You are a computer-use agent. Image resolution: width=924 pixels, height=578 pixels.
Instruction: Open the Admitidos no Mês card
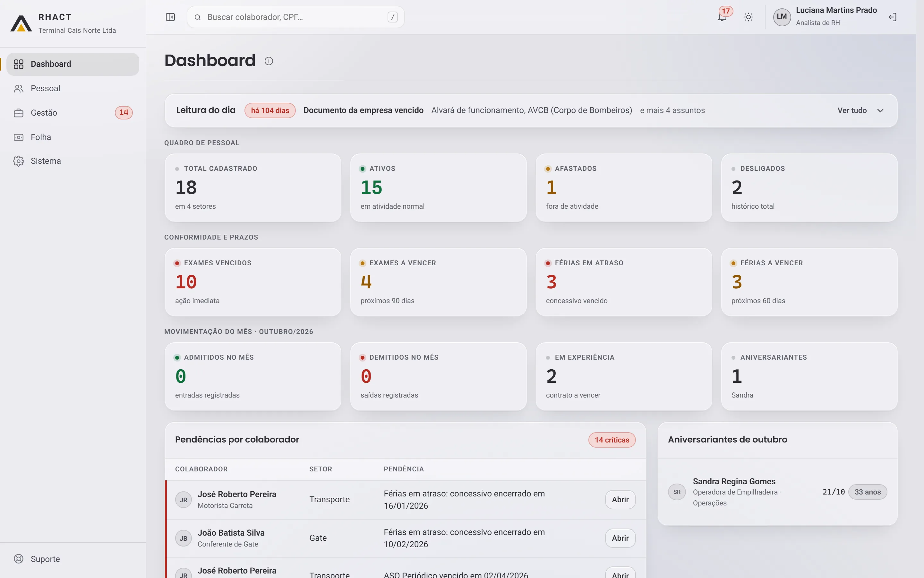pos(253,377)
